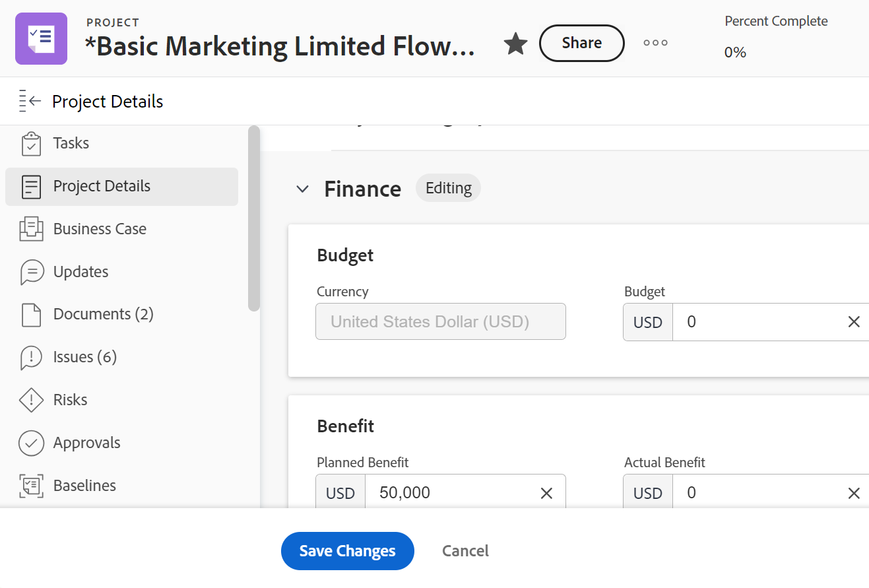Collapse left panel using arrow icon
The height and width of the screenshot is (588, 869).
30,101
